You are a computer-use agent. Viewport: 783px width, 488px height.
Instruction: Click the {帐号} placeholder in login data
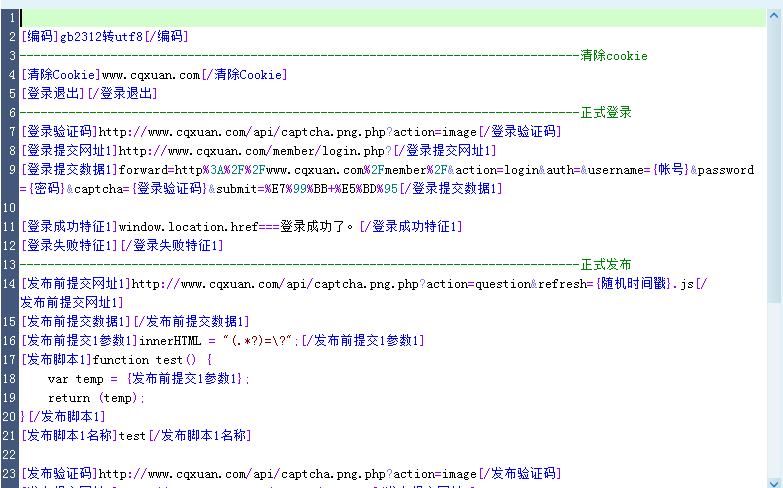(669, 170)
